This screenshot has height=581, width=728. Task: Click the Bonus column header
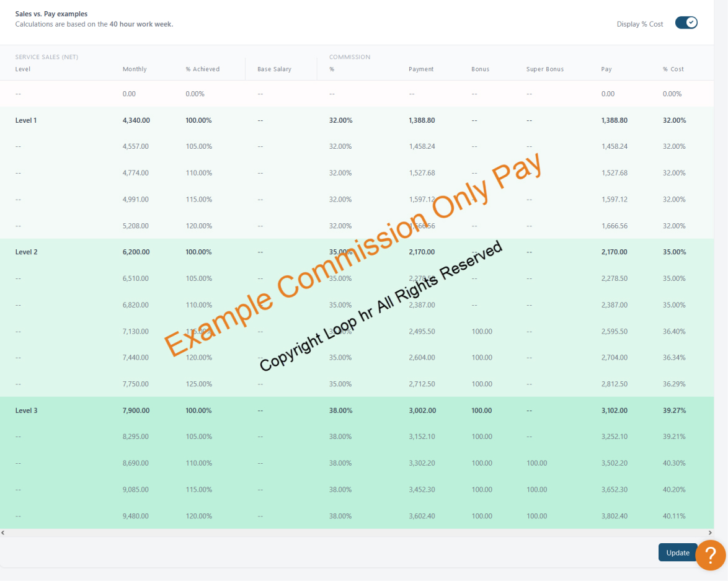pyautogui.click(x=480, y=69)
